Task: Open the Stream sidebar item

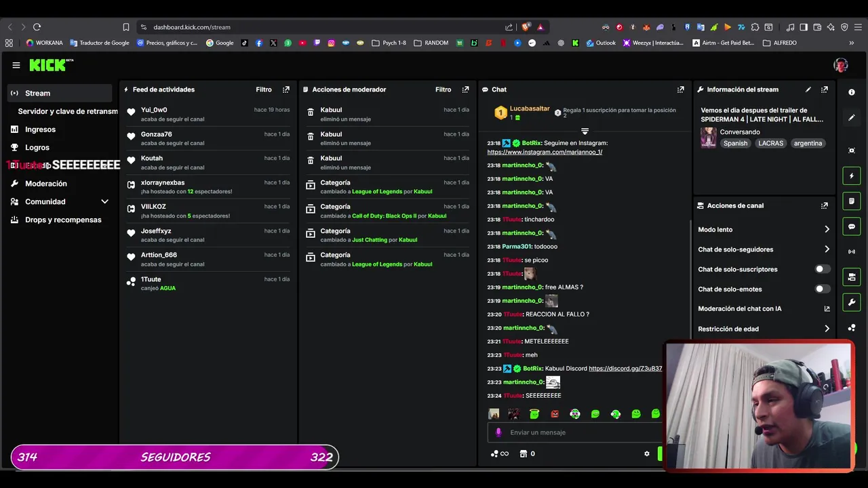Action: coord(60,93)
